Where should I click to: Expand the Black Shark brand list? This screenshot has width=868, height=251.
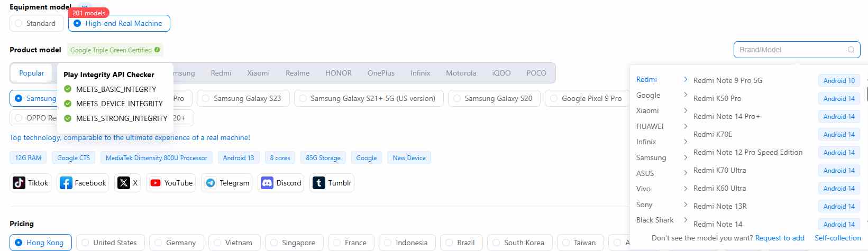point(686,220)
